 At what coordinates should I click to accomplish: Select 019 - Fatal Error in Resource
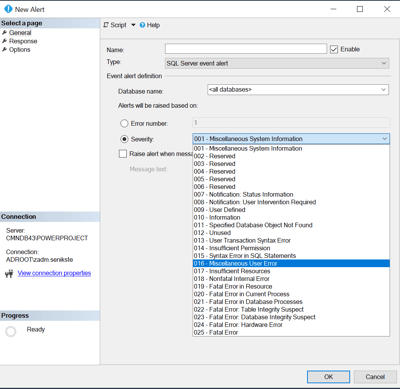(291, 286)
